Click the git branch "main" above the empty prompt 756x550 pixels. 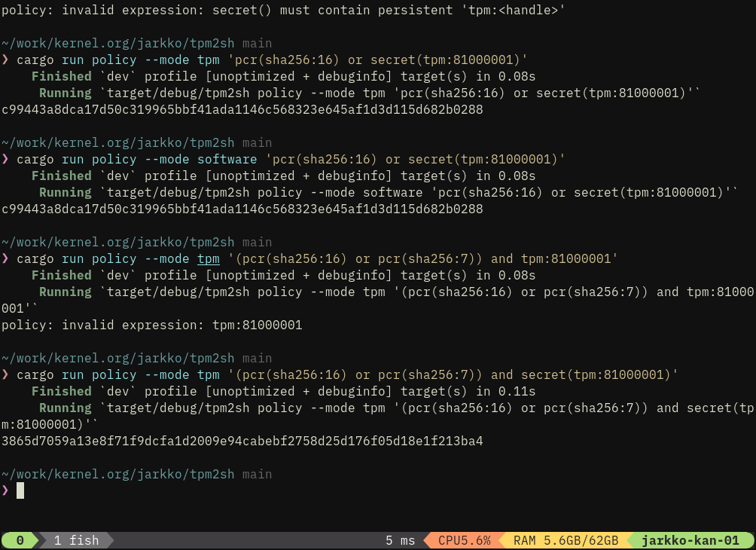click(257, 474)
